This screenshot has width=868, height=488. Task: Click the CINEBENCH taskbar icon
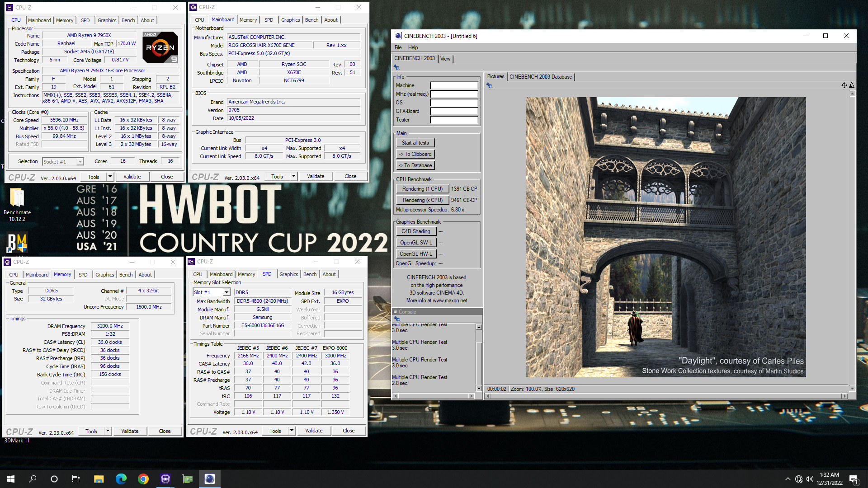209,479
